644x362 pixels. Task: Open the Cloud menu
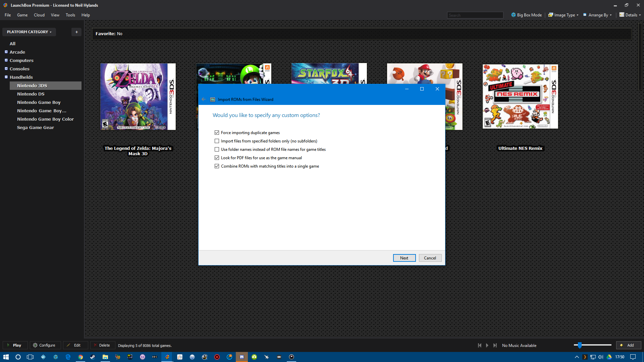(39, 15)
